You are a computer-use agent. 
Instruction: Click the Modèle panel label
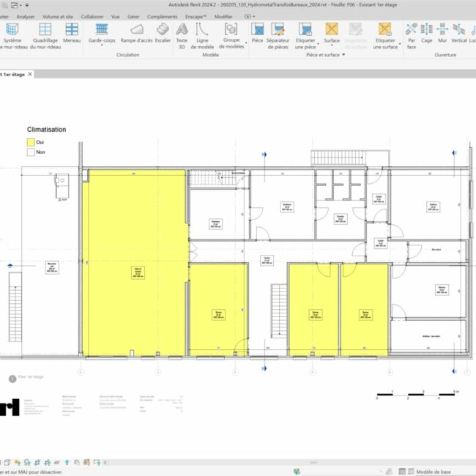point(210,55)
